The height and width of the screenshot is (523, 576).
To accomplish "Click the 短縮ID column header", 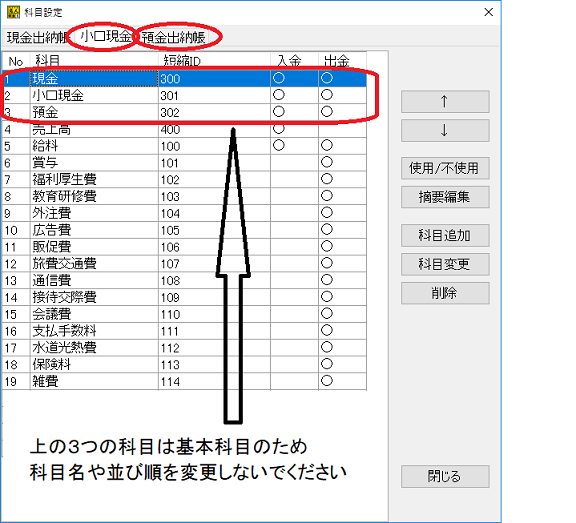I will [214, 61].
